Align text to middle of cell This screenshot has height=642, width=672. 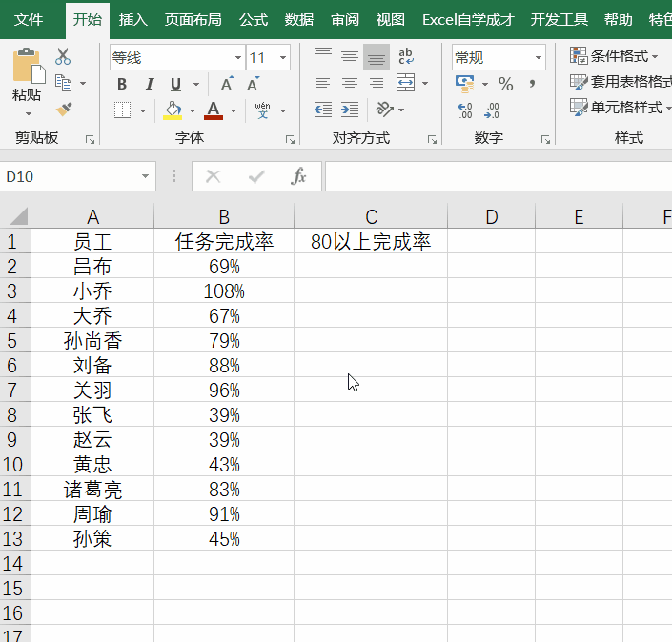[350, 56]
